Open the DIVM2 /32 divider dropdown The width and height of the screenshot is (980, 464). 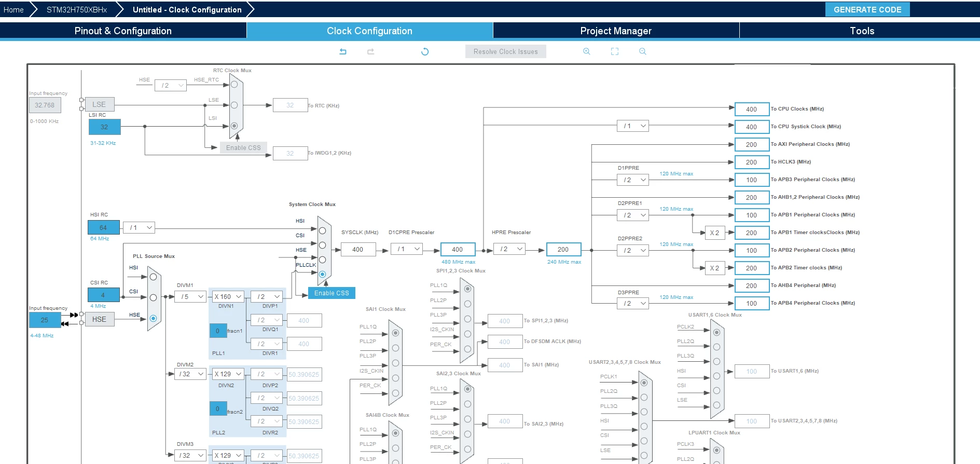click(x=190, y=374)
